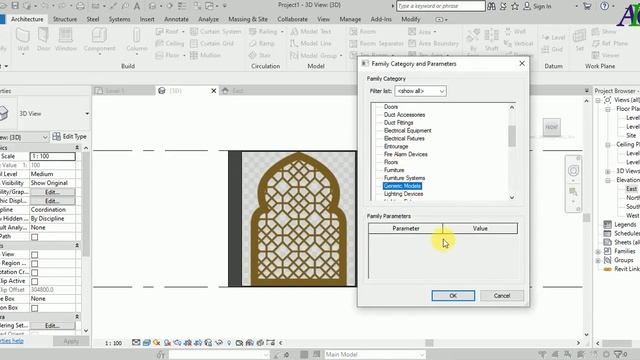Open the Detail Level control in view bar
The height and width of the screenshot is (360, 640).
136,343
